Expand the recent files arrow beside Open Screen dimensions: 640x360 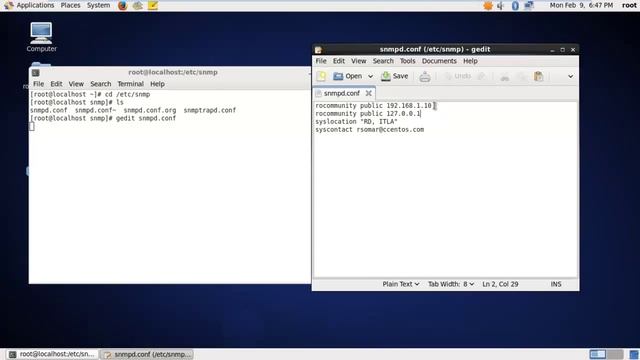click(370, 76)
